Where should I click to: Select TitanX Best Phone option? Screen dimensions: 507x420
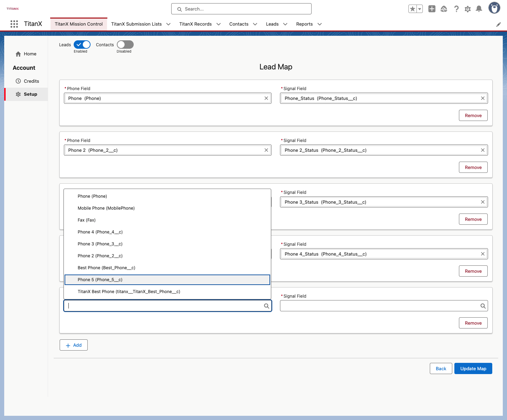167,292
